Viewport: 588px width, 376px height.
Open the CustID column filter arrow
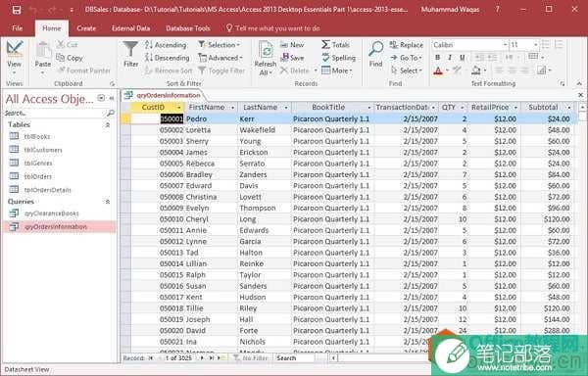pos(179,108)
